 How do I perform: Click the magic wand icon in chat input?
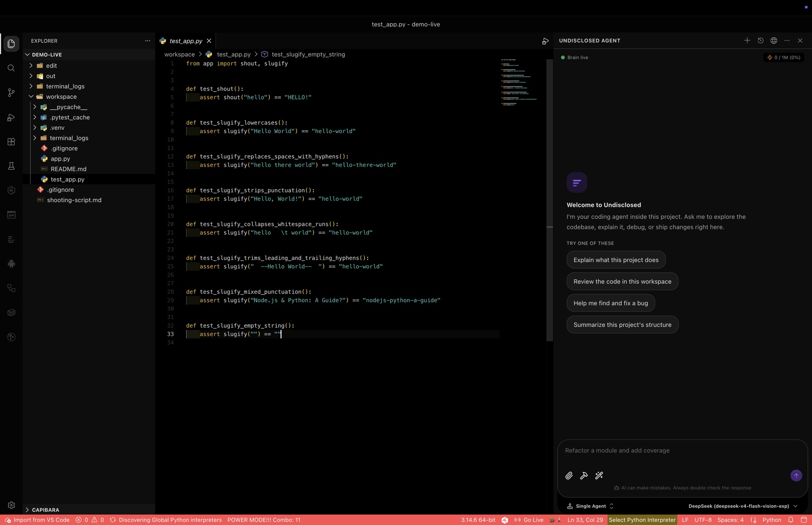click(599, 476)
